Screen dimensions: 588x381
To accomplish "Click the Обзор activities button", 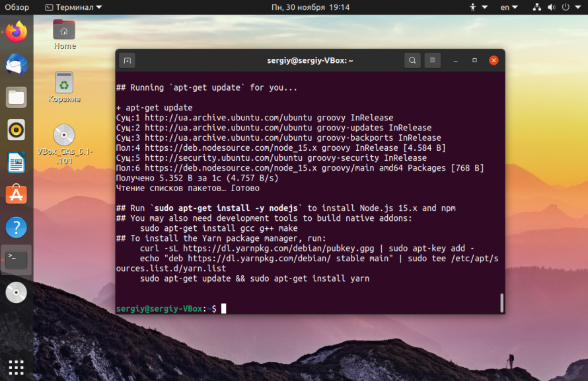I will click(x=17, y=7).
